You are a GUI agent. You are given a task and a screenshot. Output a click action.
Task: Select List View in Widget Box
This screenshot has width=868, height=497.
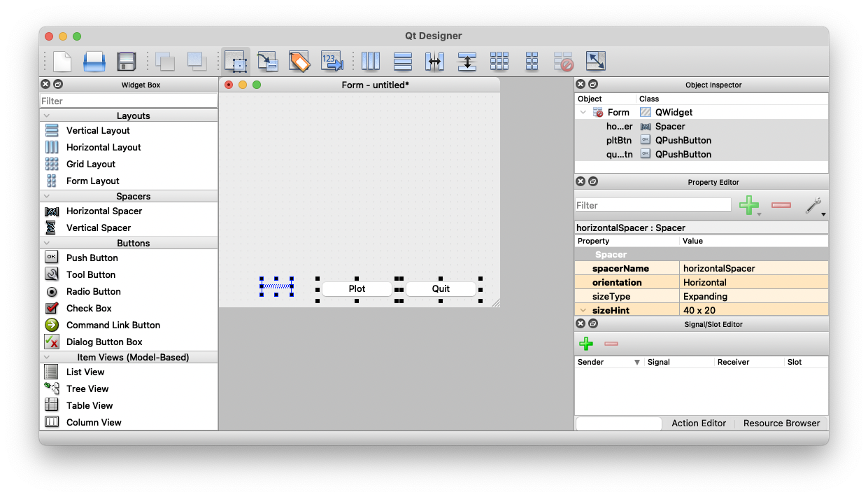point(85,372)
